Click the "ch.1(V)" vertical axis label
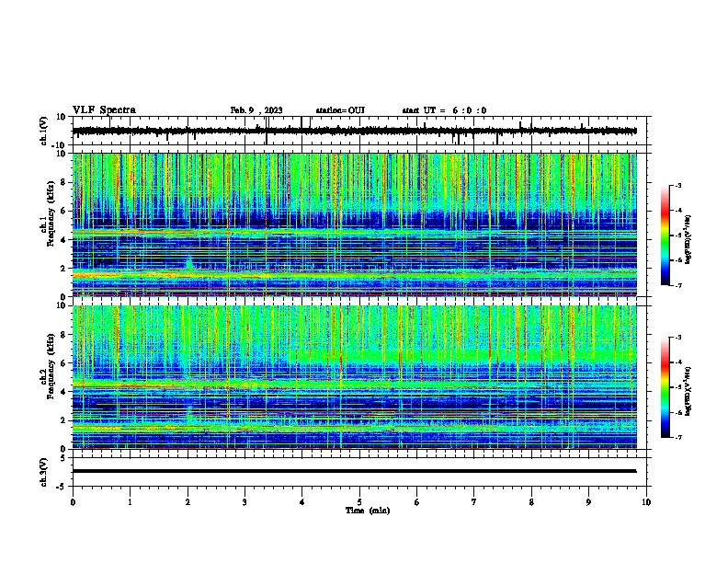The height and width of the screenshot is (563, 728). click(43, 131)
